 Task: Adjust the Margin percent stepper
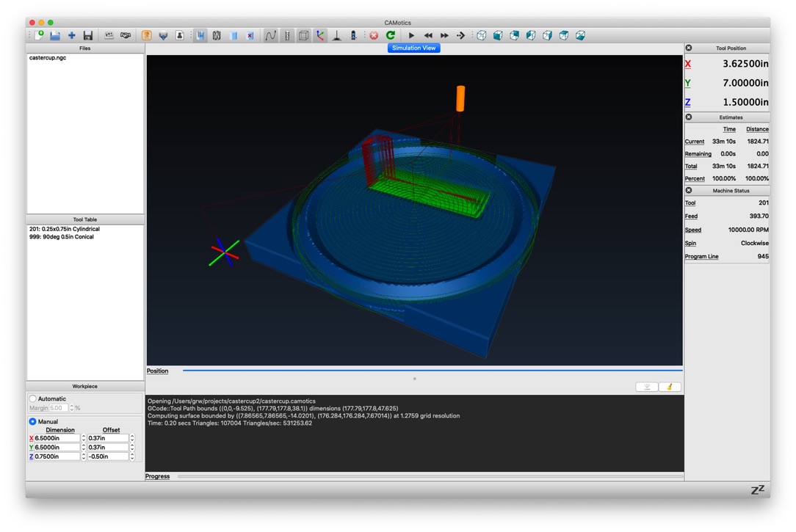click(71, 408)
